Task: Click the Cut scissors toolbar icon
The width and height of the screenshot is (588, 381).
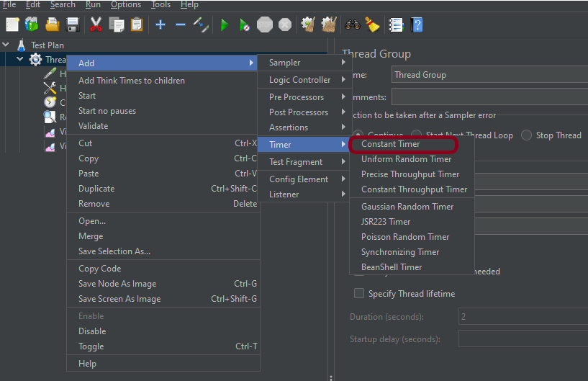Action: click(x=95, y=24)
